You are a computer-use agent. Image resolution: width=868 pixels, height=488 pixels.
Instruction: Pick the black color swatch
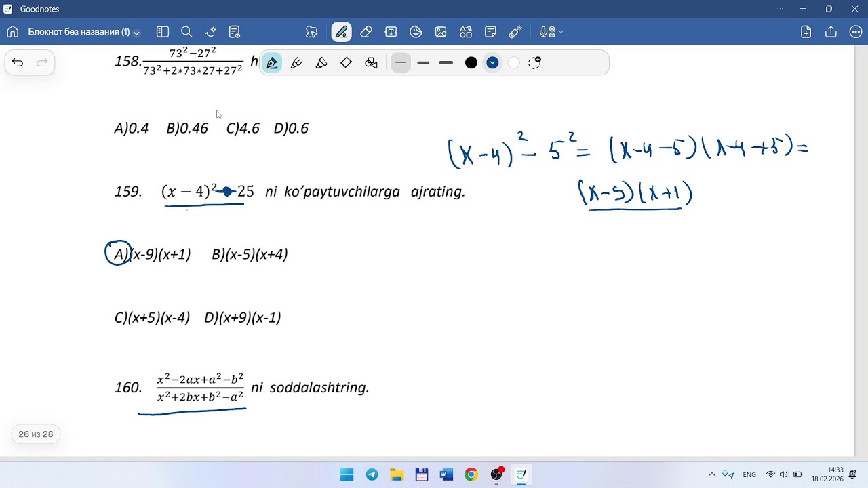[x=471, y=63]
